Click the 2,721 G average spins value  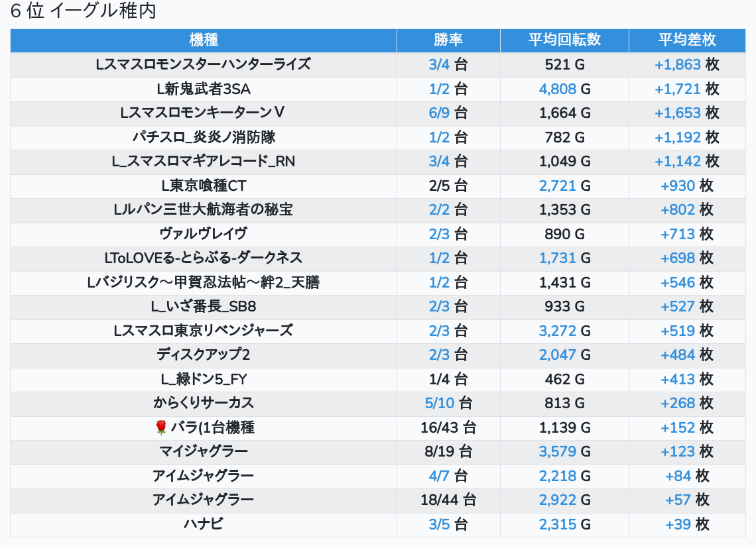click(x=564, y=186)
